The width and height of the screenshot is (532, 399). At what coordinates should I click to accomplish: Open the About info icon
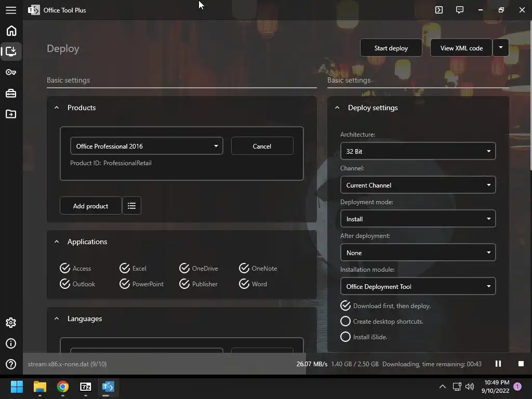[11, 344]
